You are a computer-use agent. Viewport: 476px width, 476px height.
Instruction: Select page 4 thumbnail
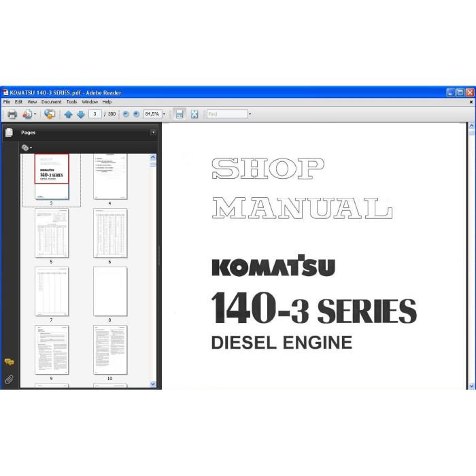pyautogui.click(x=110, y=176)
